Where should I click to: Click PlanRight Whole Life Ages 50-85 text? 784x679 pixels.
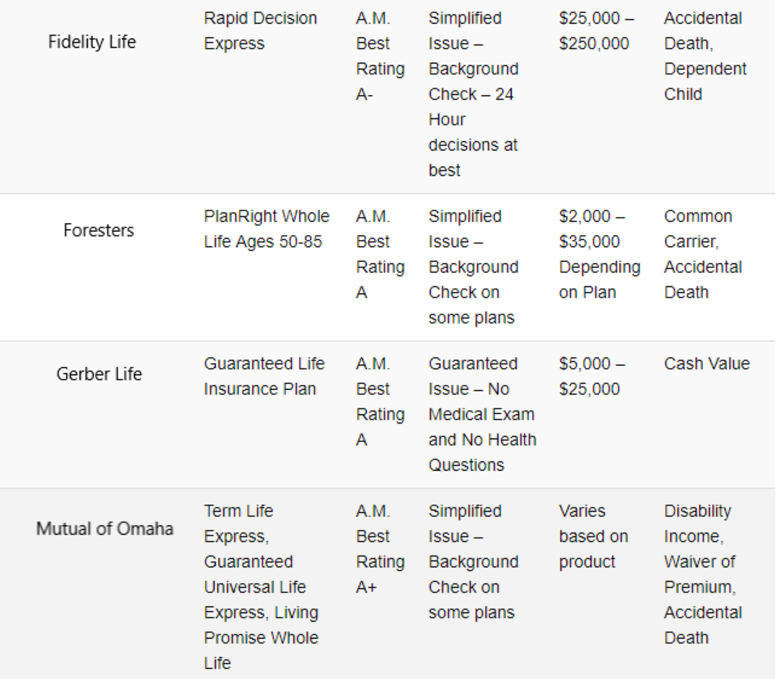click(267, 229)
